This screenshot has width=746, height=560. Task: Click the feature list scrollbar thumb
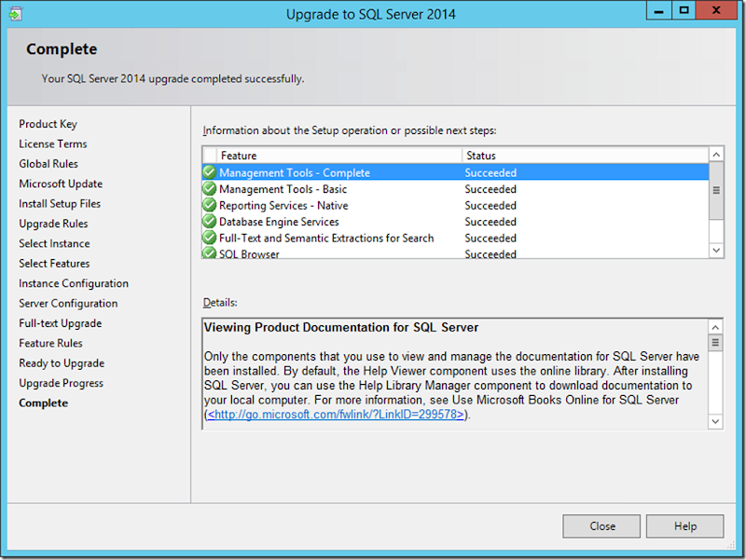click(x=716, y=191)
